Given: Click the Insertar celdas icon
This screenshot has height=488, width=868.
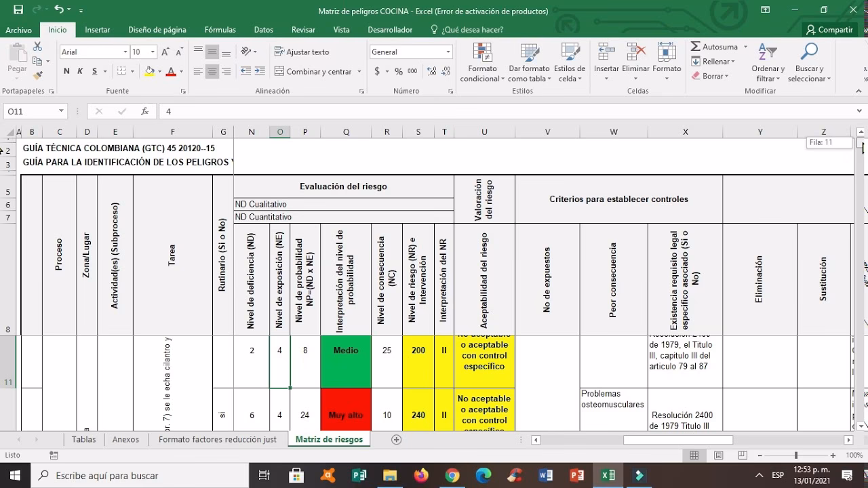Looking at the screenshot, I should [606, 53].
